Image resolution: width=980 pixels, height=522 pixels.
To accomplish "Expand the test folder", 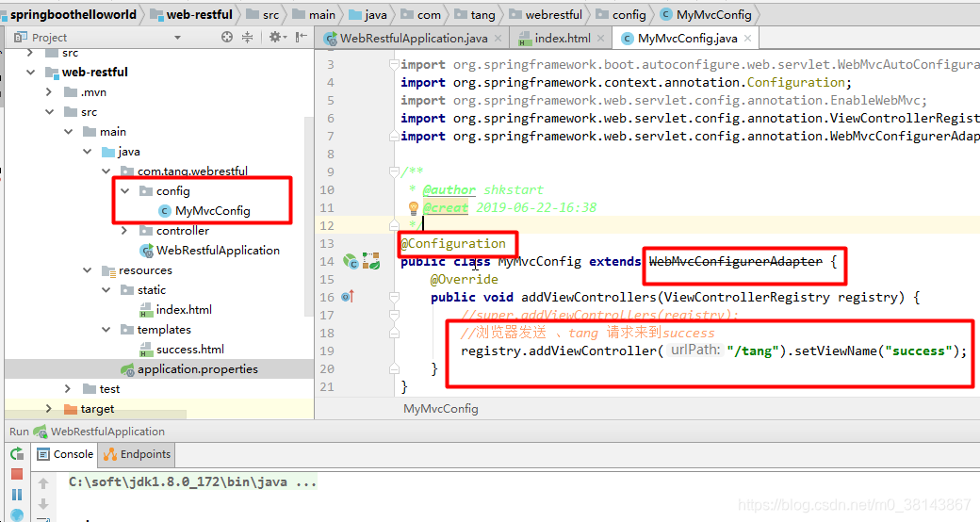I will pyautogui.click(x=68, y=389).
